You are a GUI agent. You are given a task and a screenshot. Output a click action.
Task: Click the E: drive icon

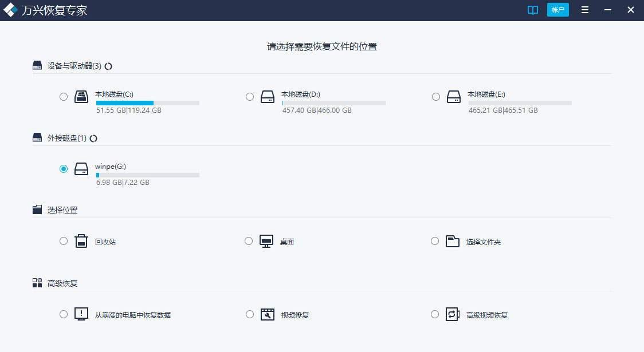pos(453,97)
